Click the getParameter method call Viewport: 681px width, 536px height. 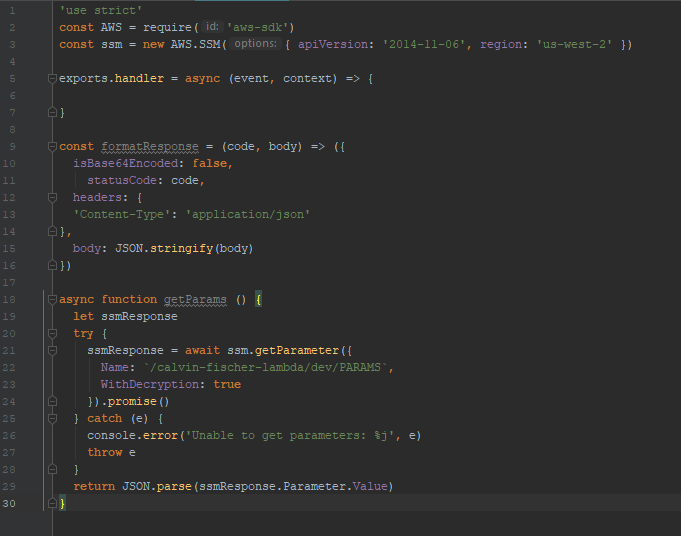[x=297, y=351]
